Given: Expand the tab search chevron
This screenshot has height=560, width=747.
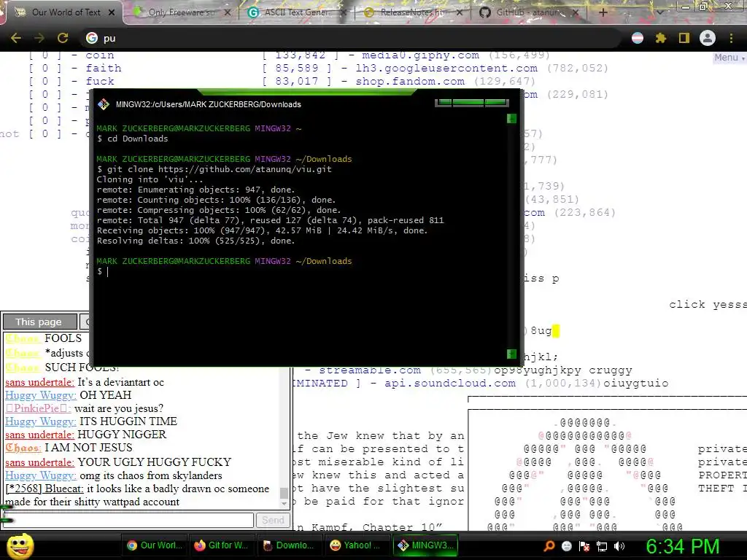Looking at the screenshot, I should click(x=659, y=12).
